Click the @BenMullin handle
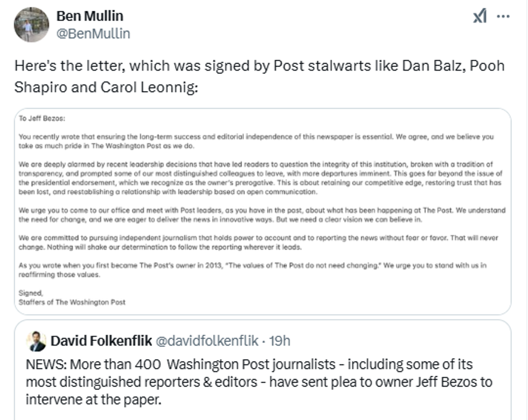This screenshot has height=420, width=528. [93, 33]
